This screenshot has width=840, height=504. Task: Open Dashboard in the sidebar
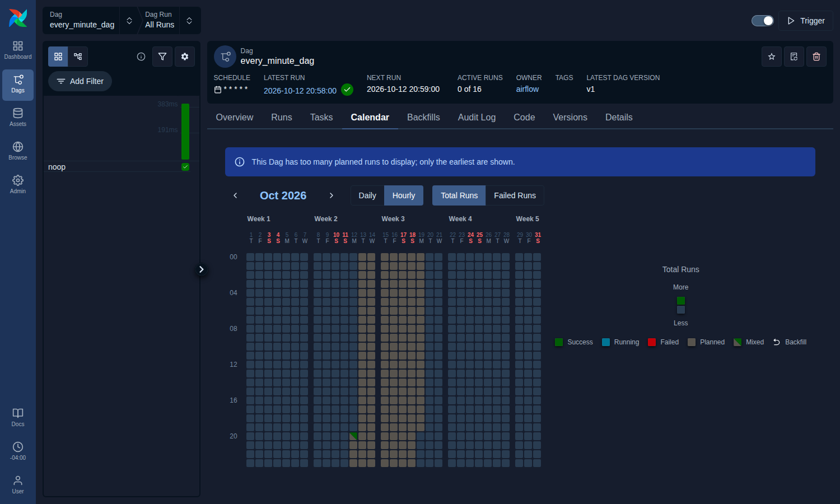[18, 50]
